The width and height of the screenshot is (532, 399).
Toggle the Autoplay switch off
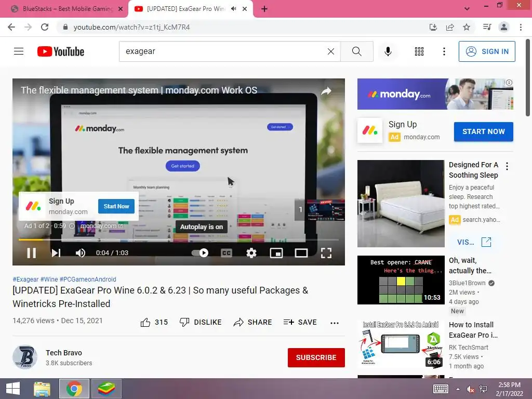200,253
